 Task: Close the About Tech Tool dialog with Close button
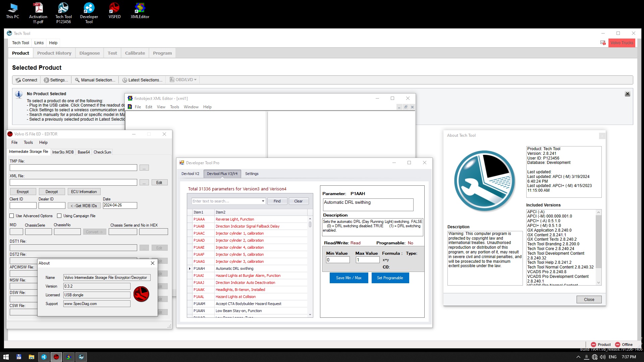pyautogui.click(x=589, y=299)
